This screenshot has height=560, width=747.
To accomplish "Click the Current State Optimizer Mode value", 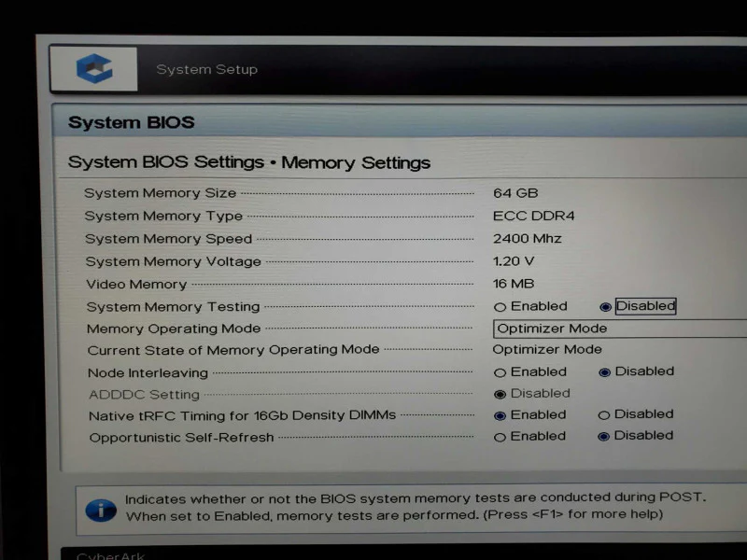I will (547, 349).
